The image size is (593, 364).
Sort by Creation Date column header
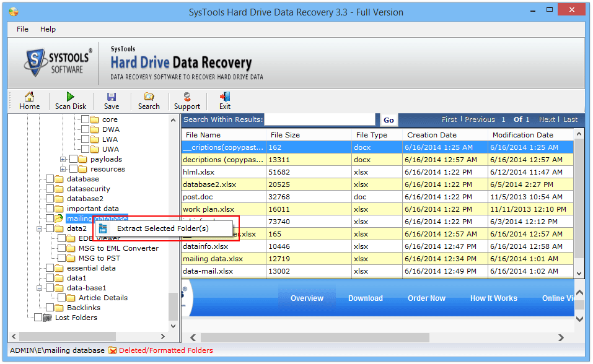click(x=445, y=135)
